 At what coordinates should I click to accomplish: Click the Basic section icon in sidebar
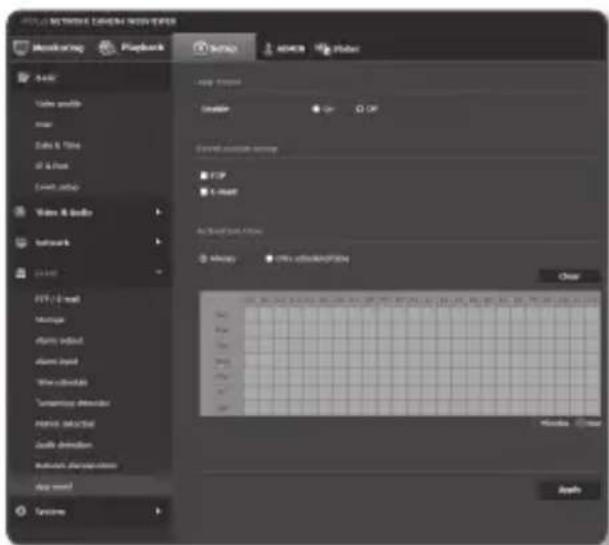coord(23,78)
